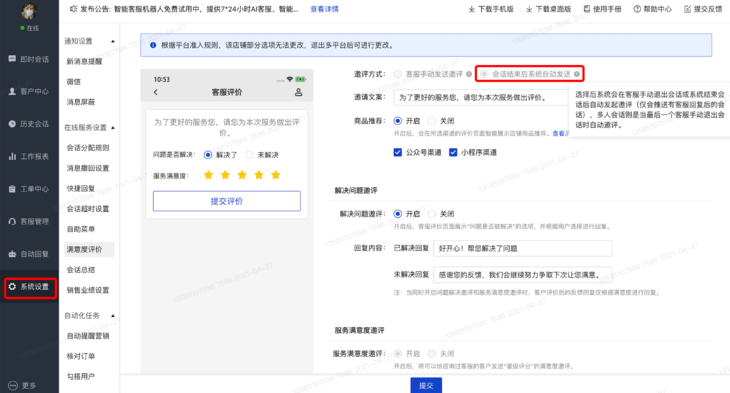Click 已解决回复 input field
Image resolution: width=730 pixels, height=393 pixels.
pyautogui.click(x=522, y=249)
